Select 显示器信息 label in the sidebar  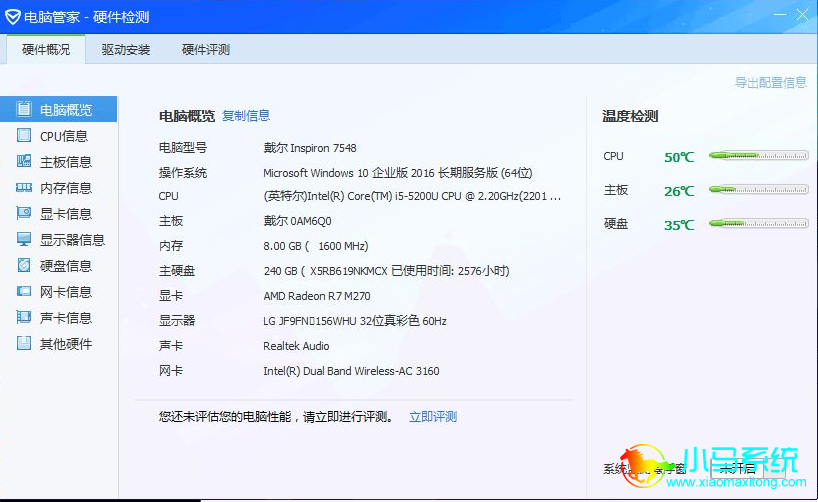click(x=73, y=240)
